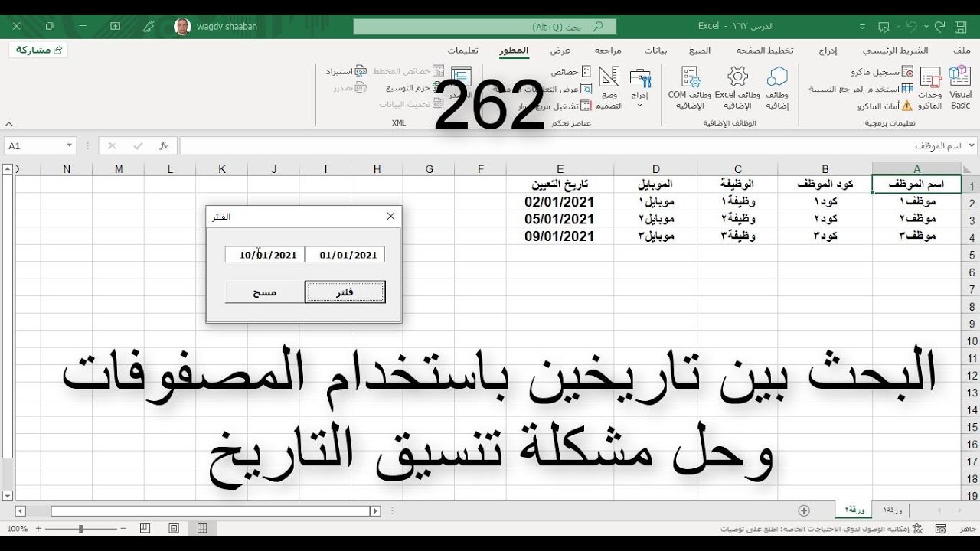This screenshot has width=980, height=551.
Task: Open control Properties (خصائص)
Action: 570,71
